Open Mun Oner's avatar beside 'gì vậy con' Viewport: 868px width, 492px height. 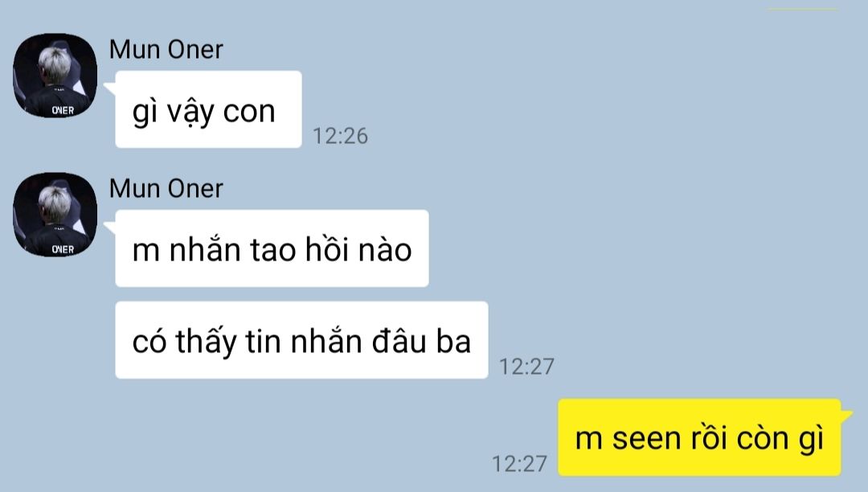(x=55, y=76)
